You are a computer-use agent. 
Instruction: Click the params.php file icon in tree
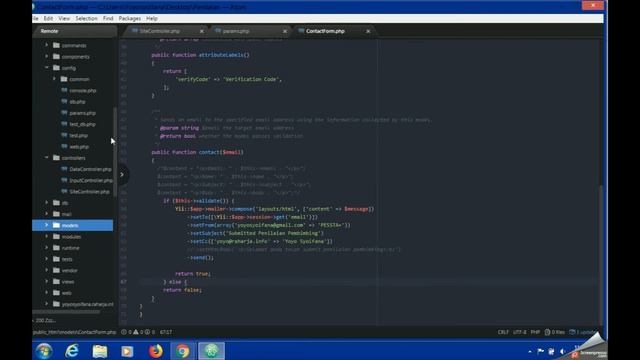click(64, 113)
